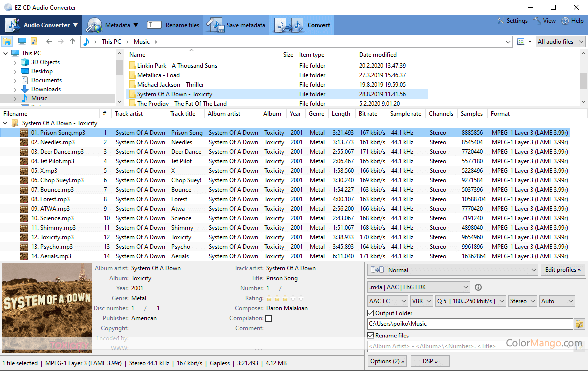
Task: Select the Michael Jackson - Thriller folder
Action: pos(170,85)
